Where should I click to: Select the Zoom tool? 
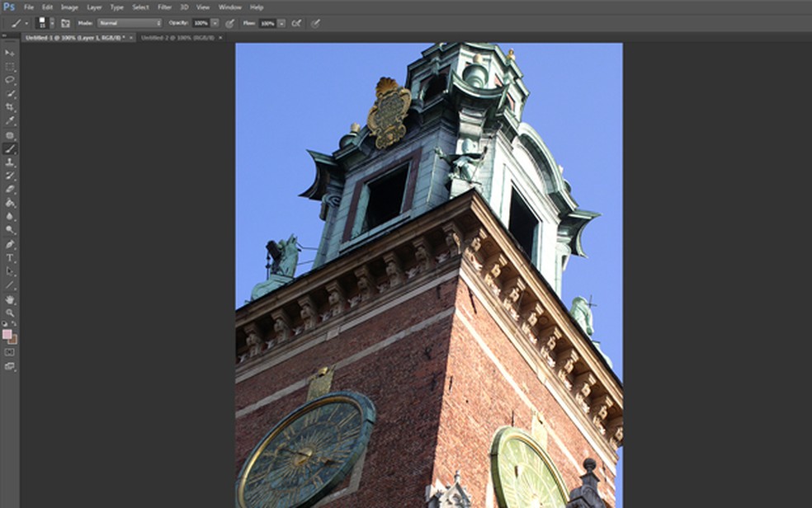point(10,313)
